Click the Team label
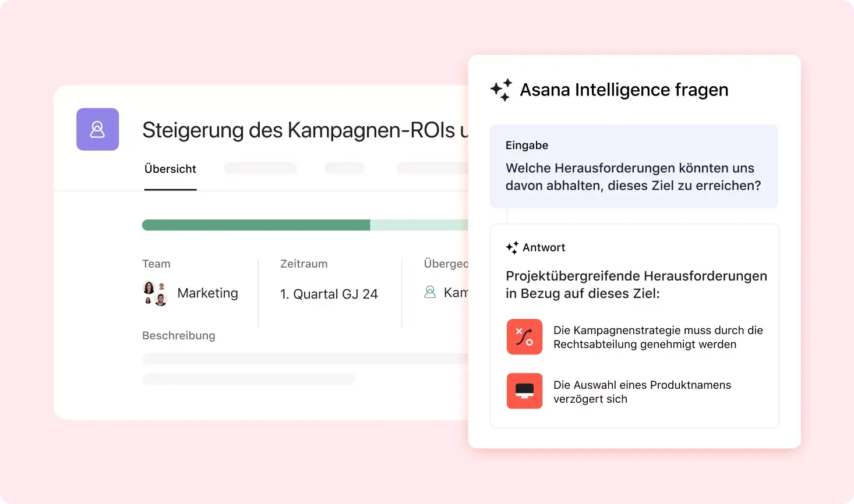The image size is (854, 504). point(156,264)
